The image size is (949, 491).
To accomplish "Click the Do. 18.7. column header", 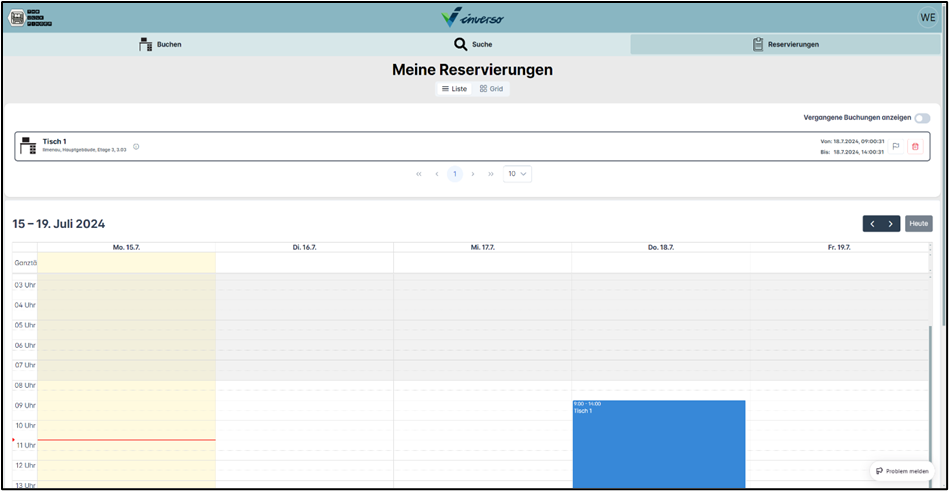I will 660,248.
